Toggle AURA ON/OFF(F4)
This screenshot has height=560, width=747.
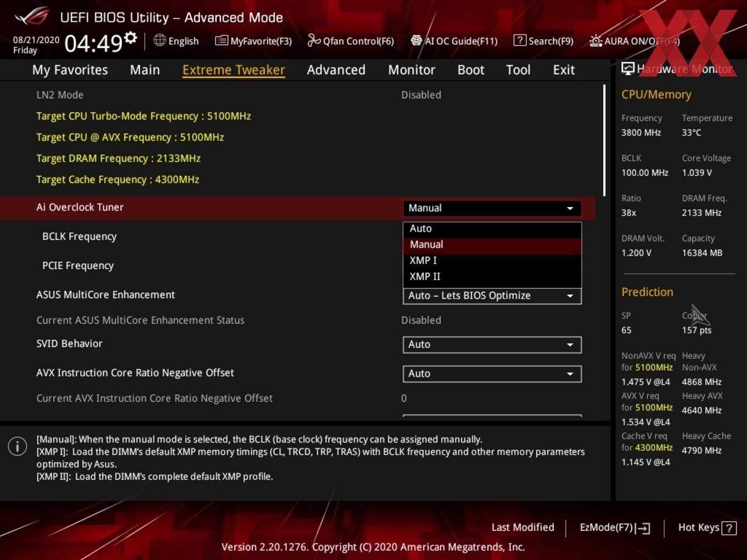click(x=634, y=41)
